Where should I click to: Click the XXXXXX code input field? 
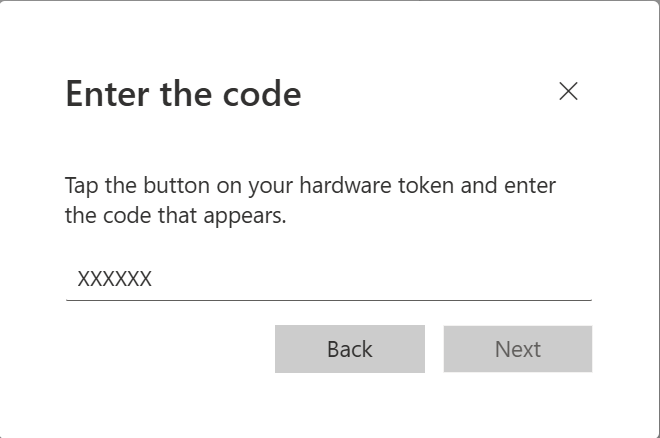click(x=329, y=279)
